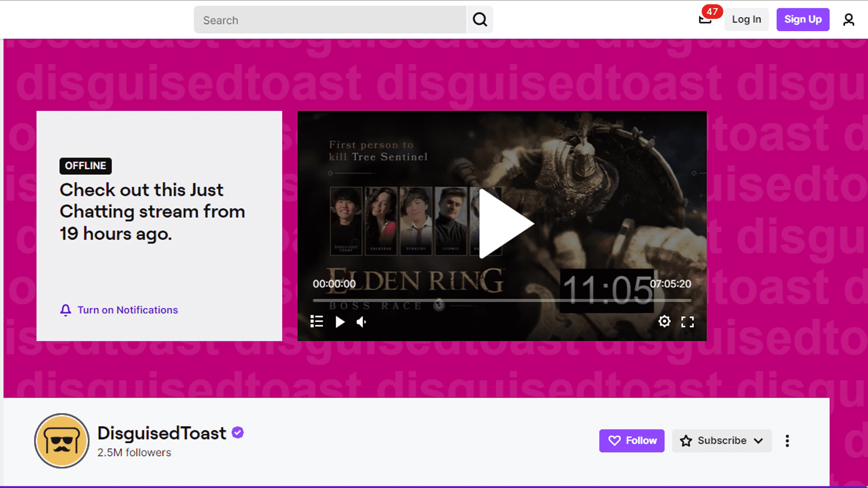Open the inbox with 47 notifications

tap(705, 19)
